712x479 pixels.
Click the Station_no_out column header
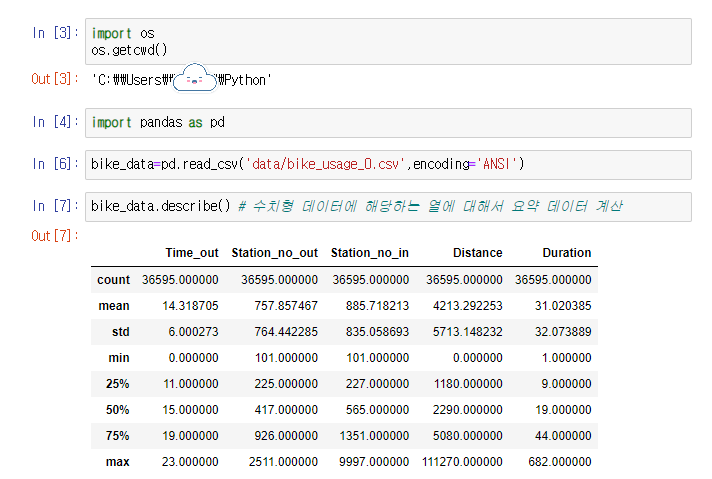274,253
